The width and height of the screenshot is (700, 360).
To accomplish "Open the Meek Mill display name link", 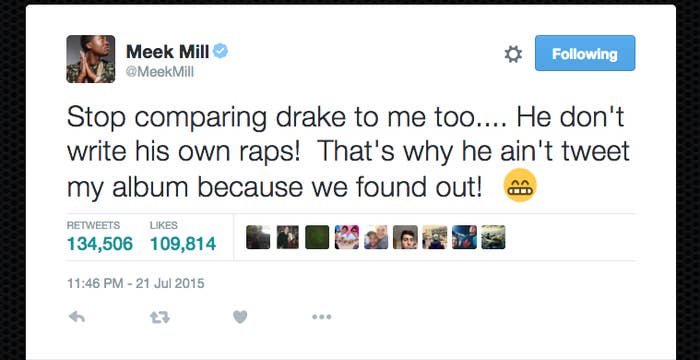I will coord(167,52).
